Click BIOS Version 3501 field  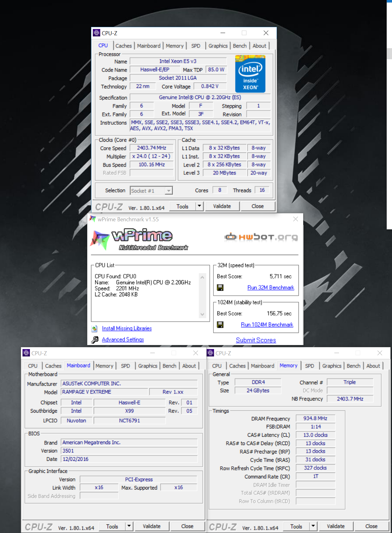pos(129,451)
